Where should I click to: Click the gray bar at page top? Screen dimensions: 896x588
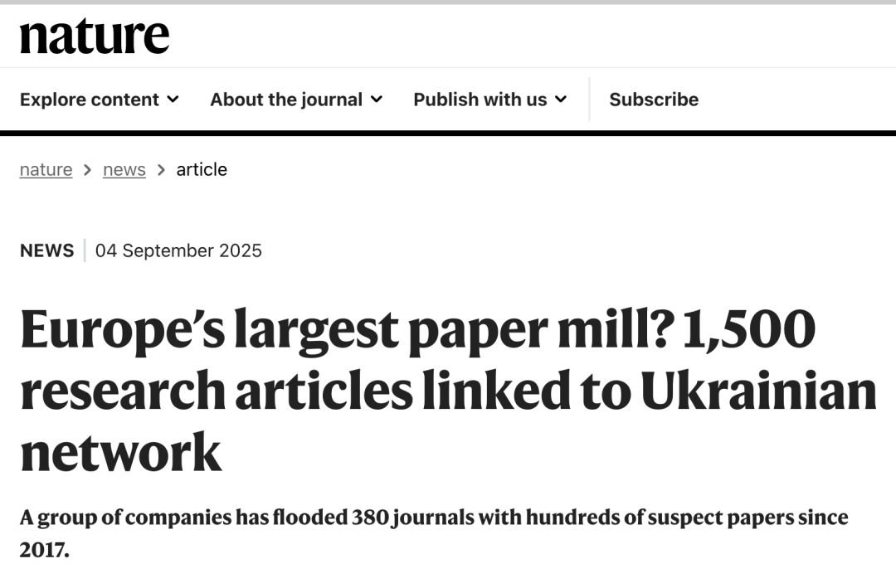tap(448, 2)
